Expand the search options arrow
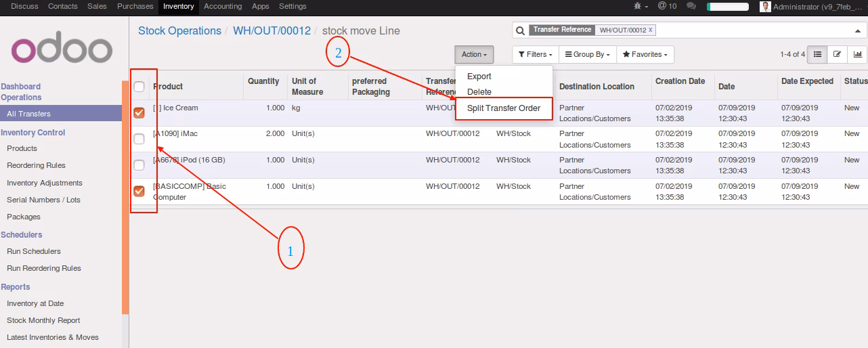Viewport: 868px width, 348px height. point(857,30)
